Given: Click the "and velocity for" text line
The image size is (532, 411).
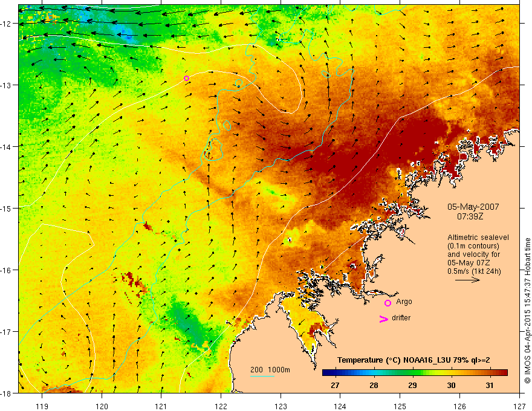Looking at the screenshot, I should [473, 254].
